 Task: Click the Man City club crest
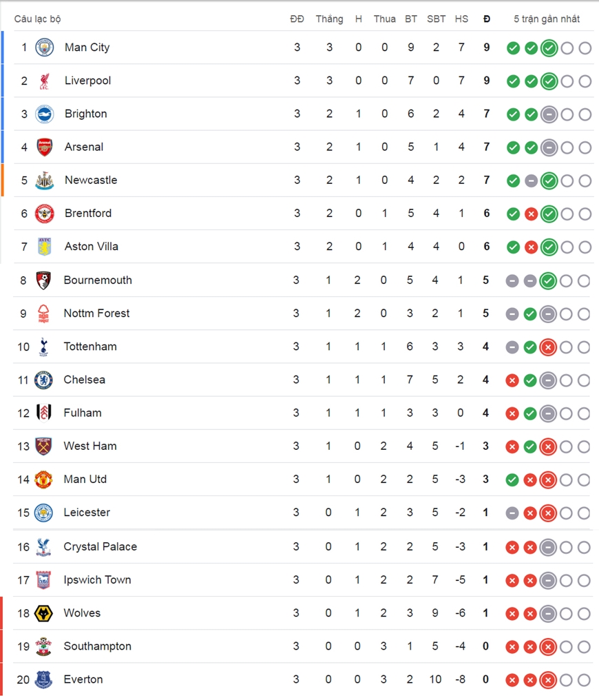pos(45,48)
